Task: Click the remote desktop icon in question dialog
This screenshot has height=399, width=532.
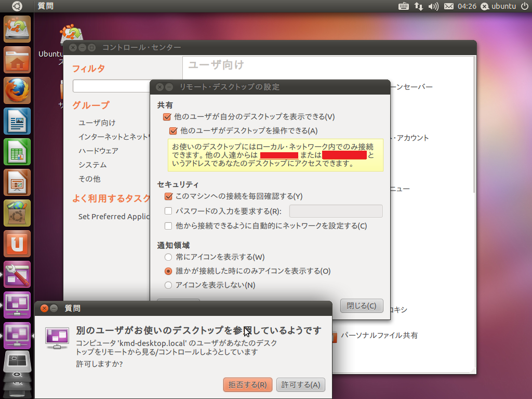Action: (57, 338)
